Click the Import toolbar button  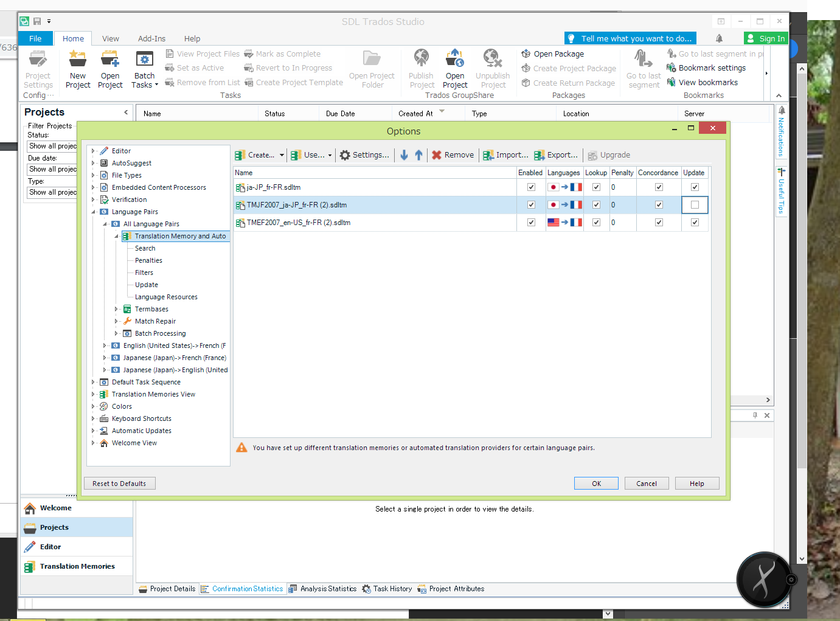coord(505,155)
